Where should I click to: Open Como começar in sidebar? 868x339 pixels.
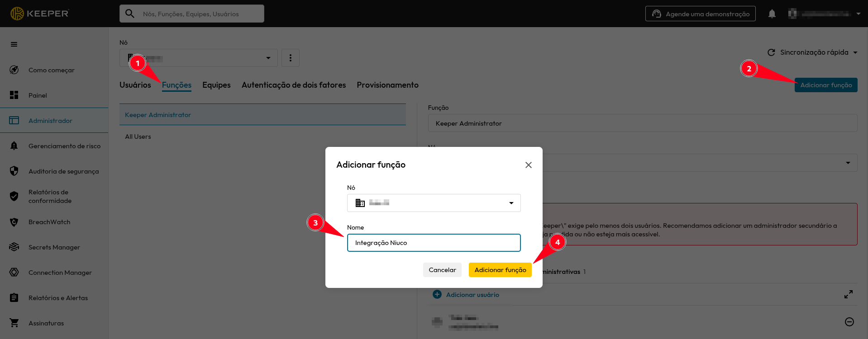point(54,70)
